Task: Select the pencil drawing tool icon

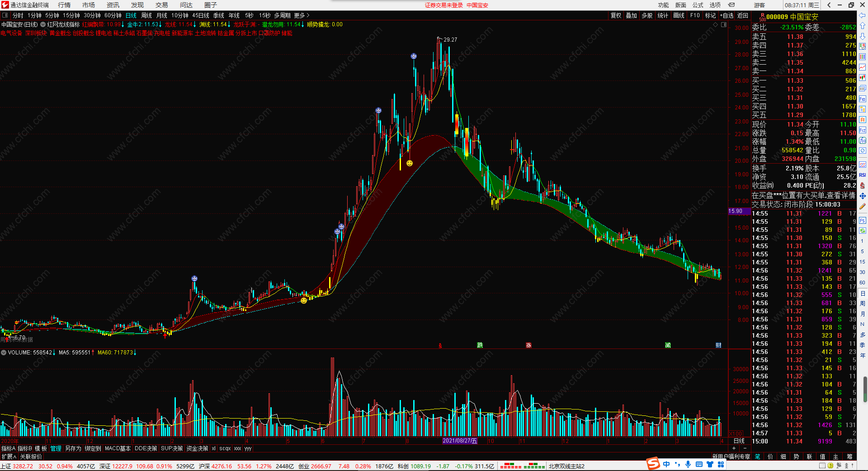Action: [x=863, y=206]
